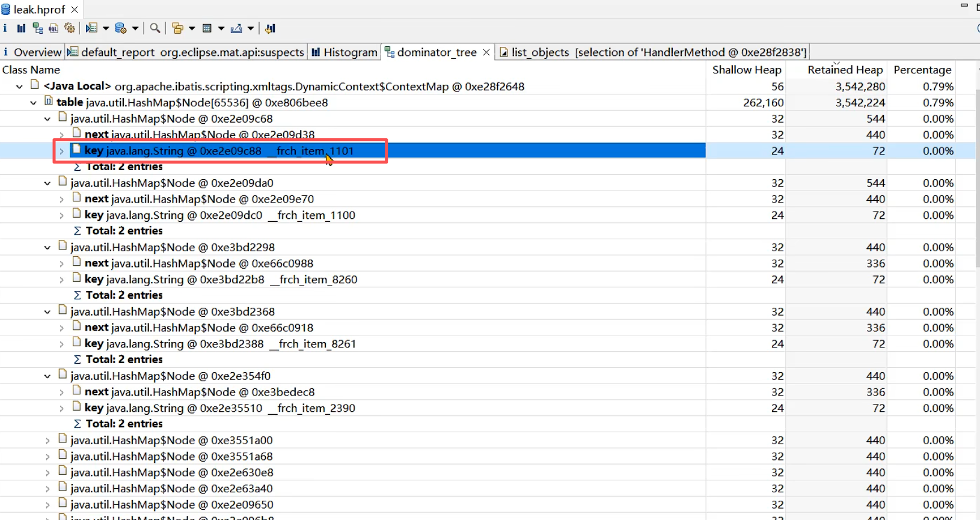The width and height of the screenshot is (980, 520).
Task: Expand key String __frch_item_1101
Action: tap(61, 151)
